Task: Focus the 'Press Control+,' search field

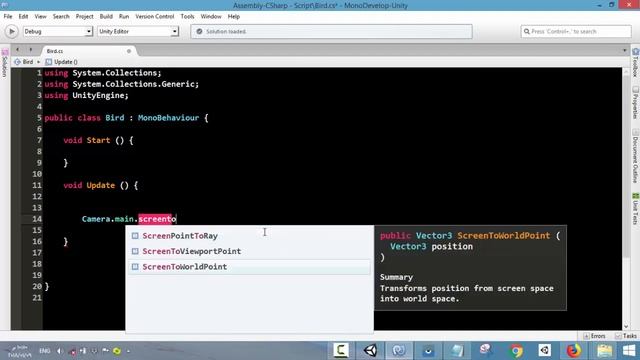Action: (576, 31)
